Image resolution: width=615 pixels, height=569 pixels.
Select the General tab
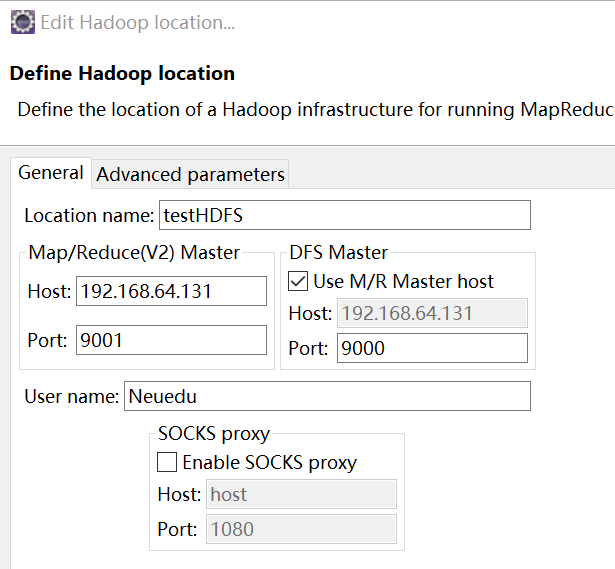51,172
